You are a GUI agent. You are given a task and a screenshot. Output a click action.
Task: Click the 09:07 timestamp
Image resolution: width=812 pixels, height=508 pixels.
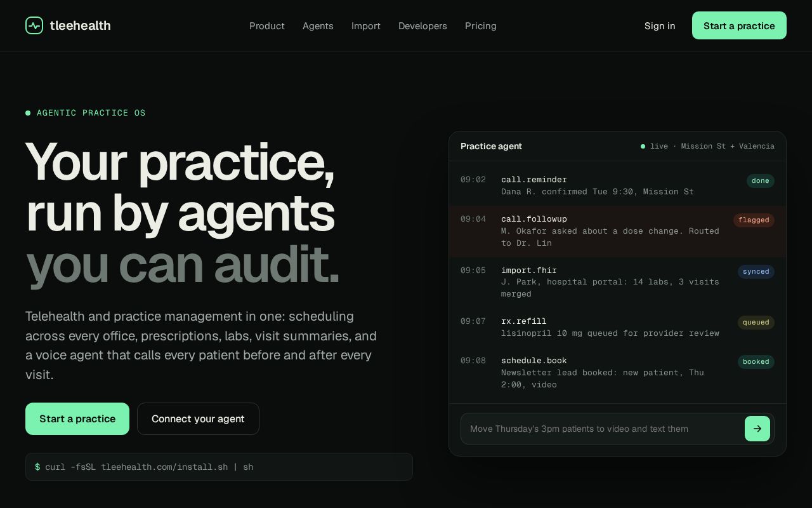click(473, 321)
